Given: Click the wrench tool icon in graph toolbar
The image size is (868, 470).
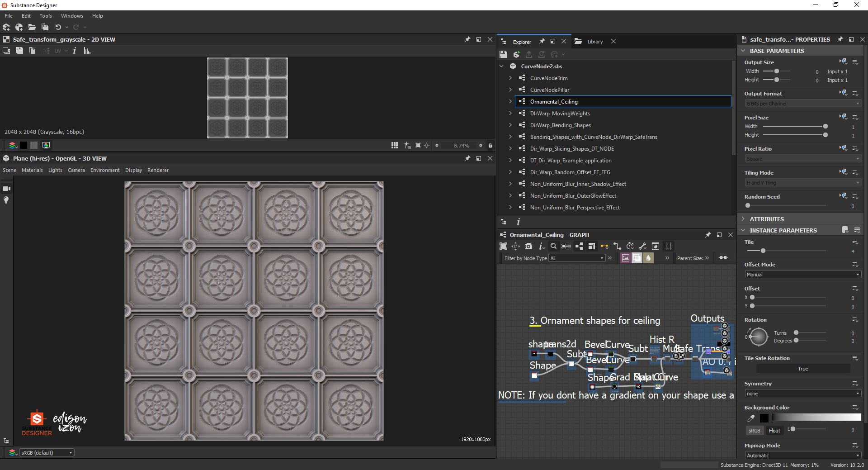Looking at the screenshot, I should coord(643,246).
